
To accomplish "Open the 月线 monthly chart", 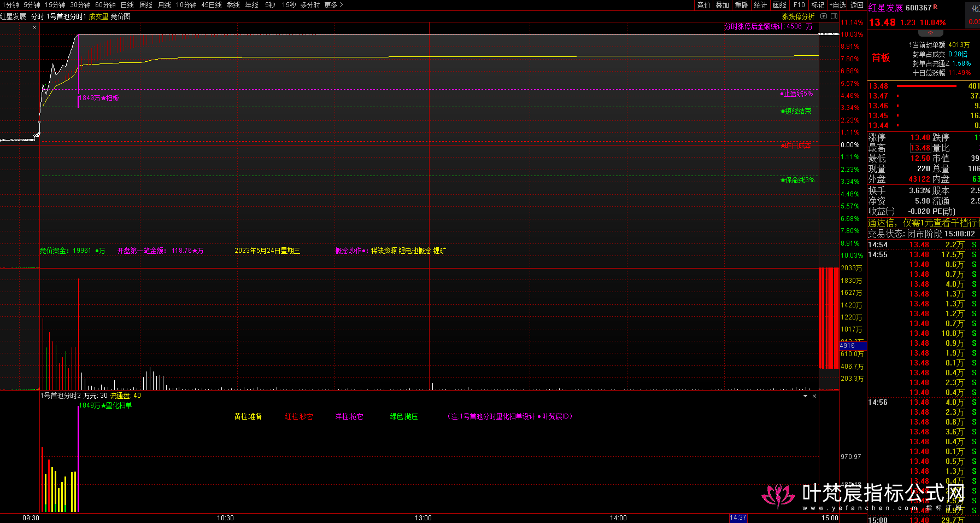I will pos(165,5).
